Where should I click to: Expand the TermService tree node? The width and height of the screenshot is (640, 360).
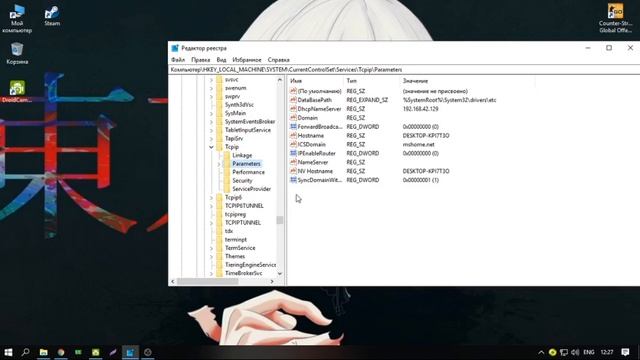[211, 248]
